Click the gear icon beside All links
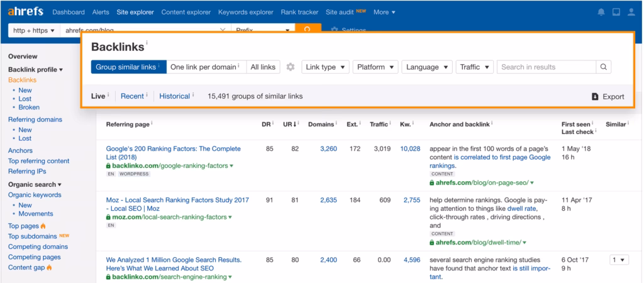 pyautogui.click(x=290, y=67)
